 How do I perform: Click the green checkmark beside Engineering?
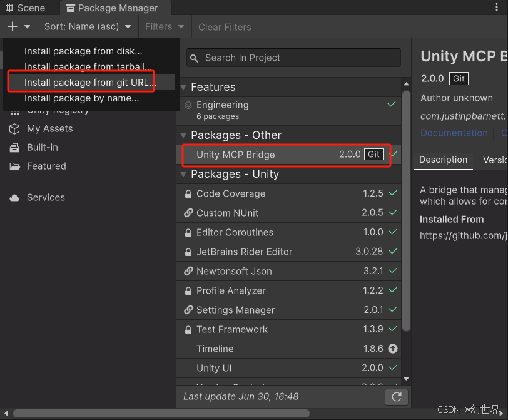click(391, 105)
